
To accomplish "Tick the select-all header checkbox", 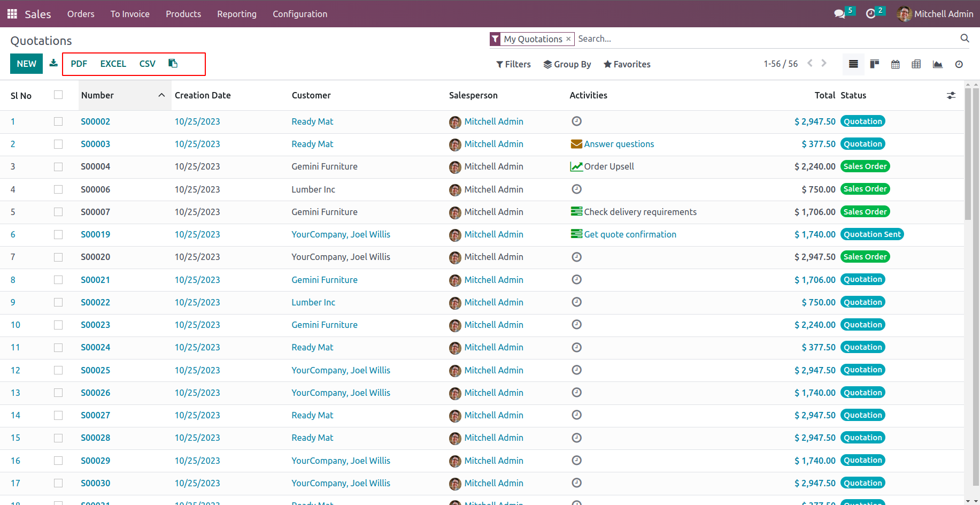I will tap(58, 95).
